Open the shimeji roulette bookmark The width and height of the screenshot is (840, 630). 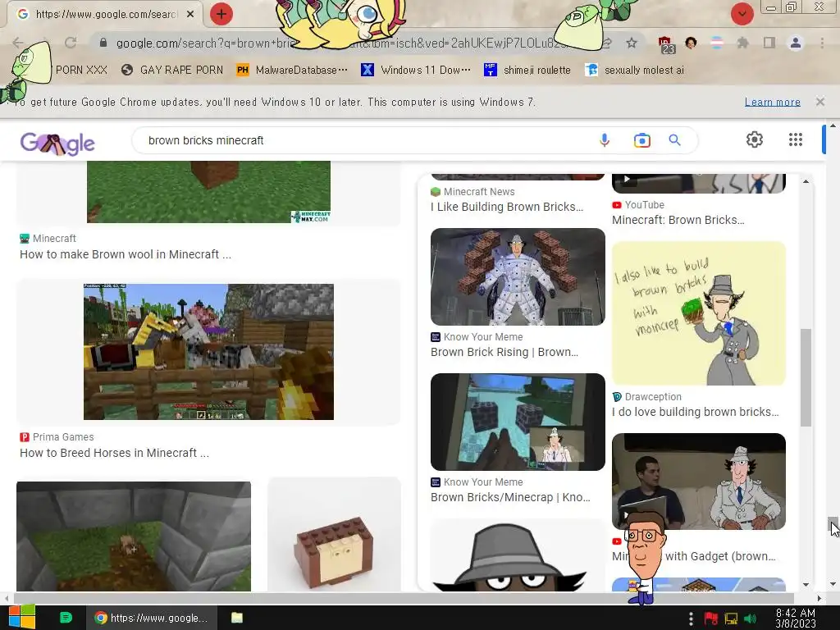coord(527,71)
